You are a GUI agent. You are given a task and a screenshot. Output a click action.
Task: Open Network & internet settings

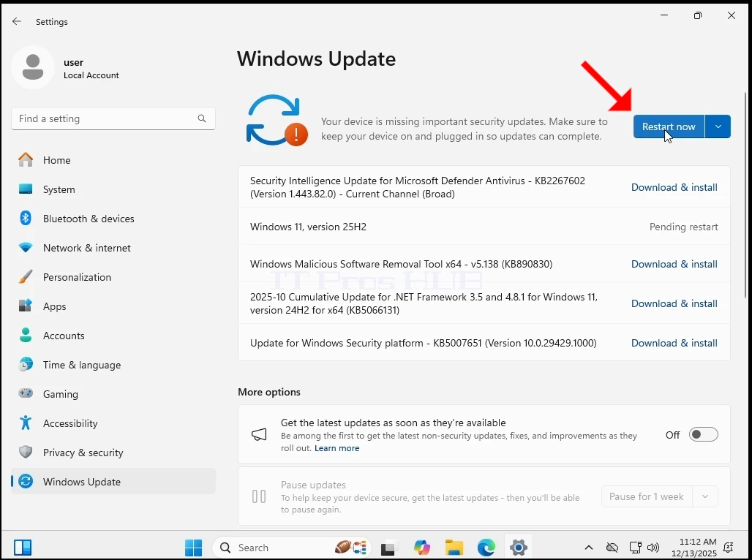pos(113,248)
